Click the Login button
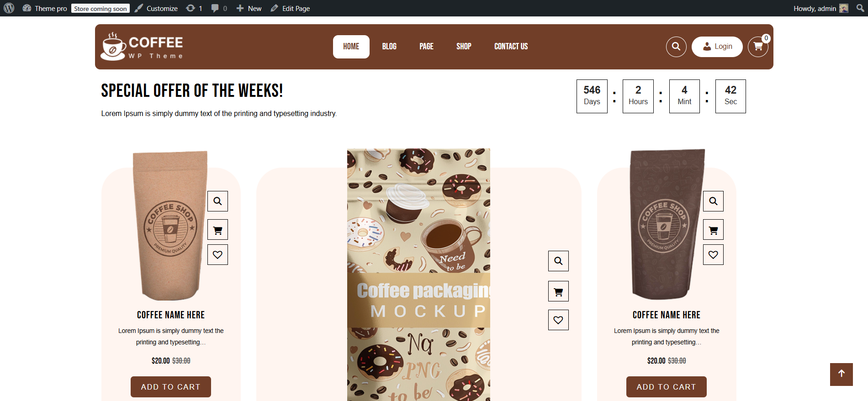Viewport: 868px width, 401px height. click(717, 47)
